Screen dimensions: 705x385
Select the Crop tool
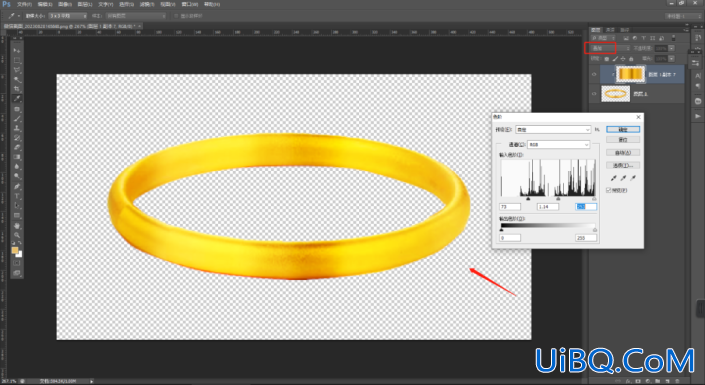(x=17, y=89)
